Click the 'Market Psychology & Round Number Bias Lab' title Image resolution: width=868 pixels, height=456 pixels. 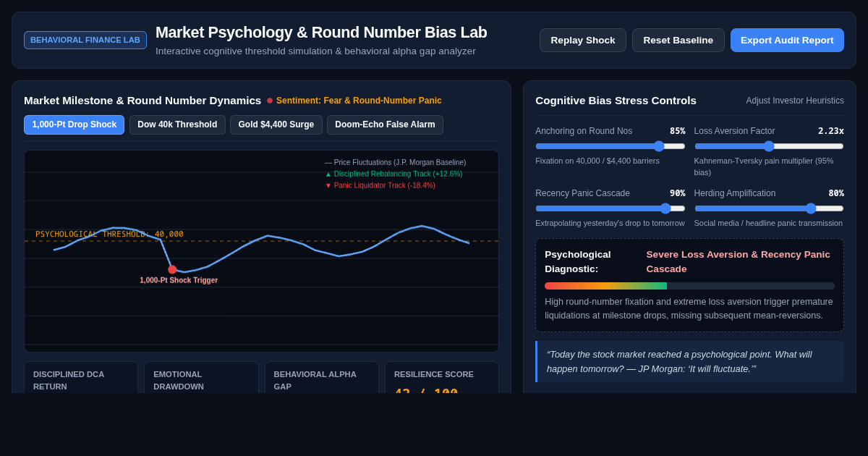[321, 33]
